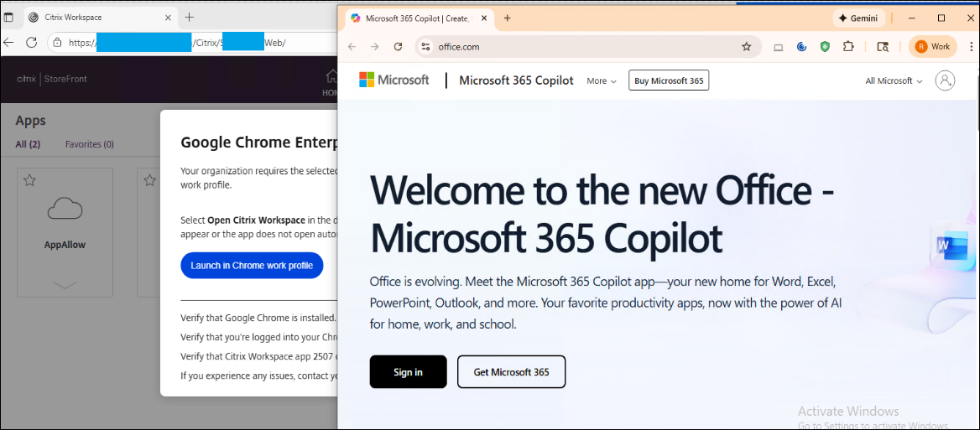Screen dimensions: 980x430
Task: Open a new tab in Chrome
Action: pyautogui.click(x=508, y=18)
